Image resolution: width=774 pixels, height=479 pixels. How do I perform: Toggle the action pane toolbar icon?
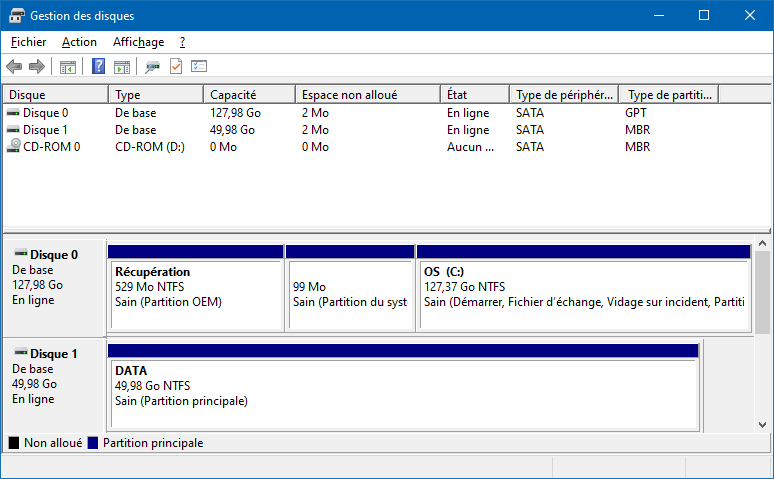[122, 67]
